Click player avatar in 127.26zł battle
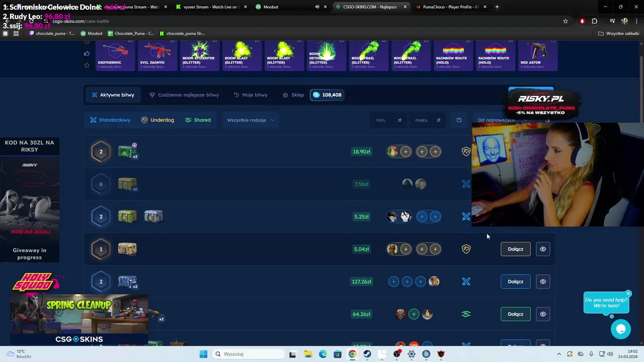Image resolution: width=644 pixels, height=362 pixels. (x=434, y=282)
